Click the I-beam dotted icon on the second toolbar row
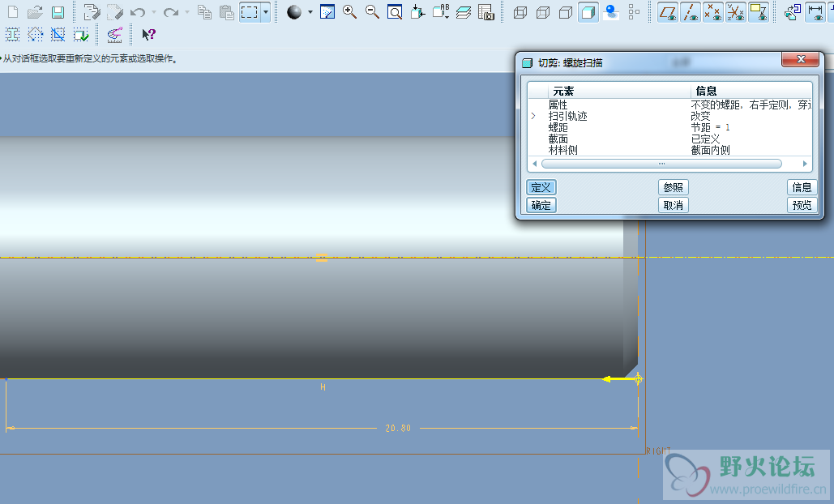This screenshot has width=834, height=504. pos(12,35)
